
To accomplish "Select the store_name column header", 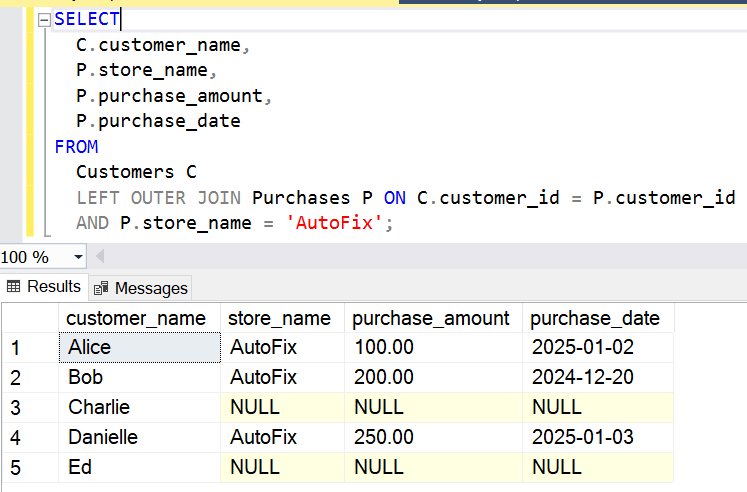I will [x=279, y=318].
